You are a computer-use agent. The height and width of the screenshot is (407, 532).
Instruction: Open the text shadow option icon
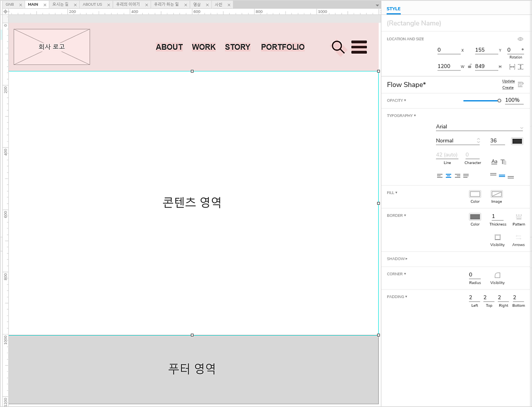(x=503, y=162)
